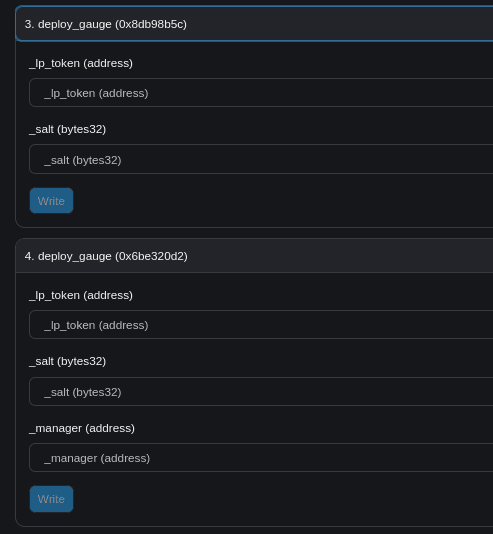Click blank space beside function 4 Write button
This screenshot has height=534, width=493.
click(272, 499)
